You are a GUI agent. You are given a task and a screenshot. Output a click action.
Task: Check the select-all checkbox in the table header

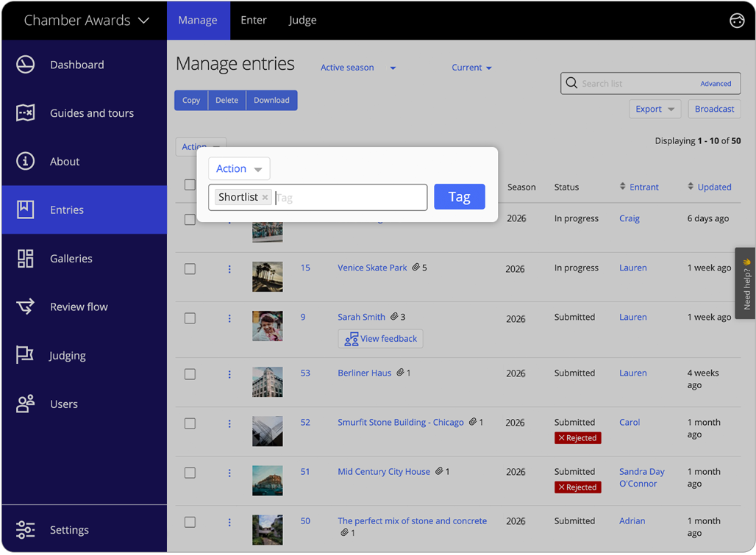pos(190,185)
